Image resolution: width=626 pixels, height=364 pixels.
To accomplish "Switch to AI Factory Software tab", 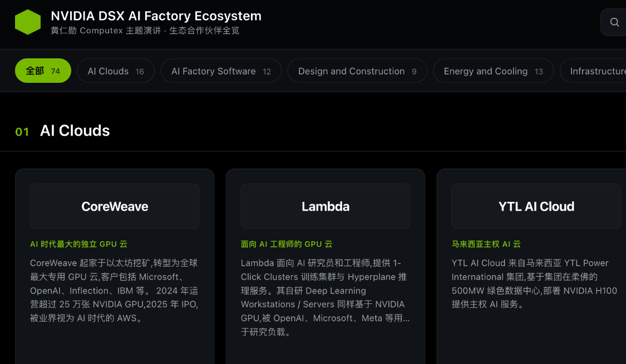I will (221, 71).
